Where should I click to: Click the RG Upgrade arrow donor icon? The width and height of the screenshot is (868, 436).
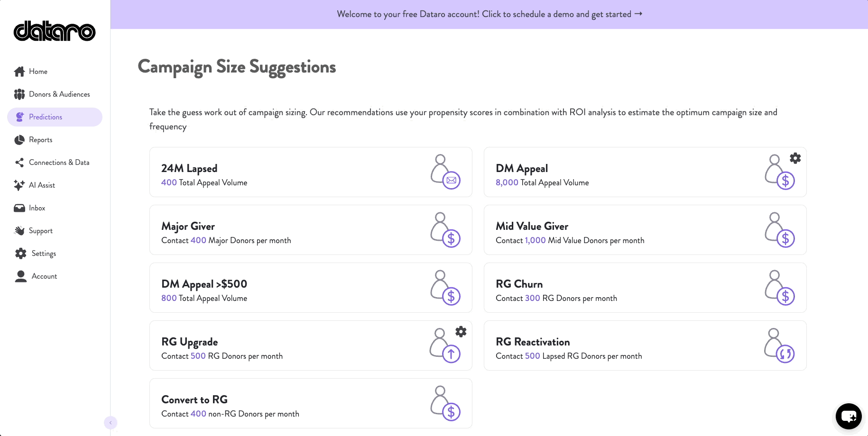[444, 345]
